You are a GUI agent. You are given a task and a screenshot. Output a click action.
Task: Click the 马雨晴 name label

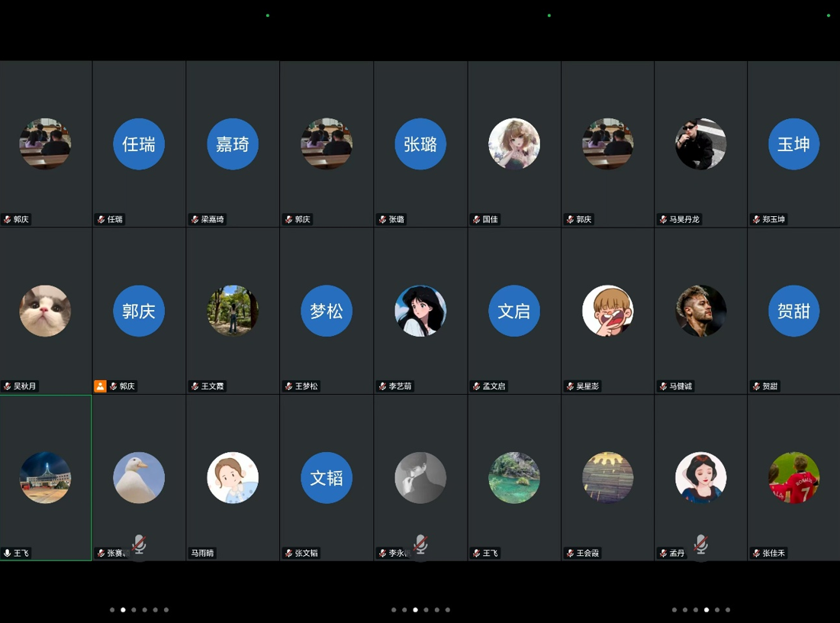pos(202,554)
